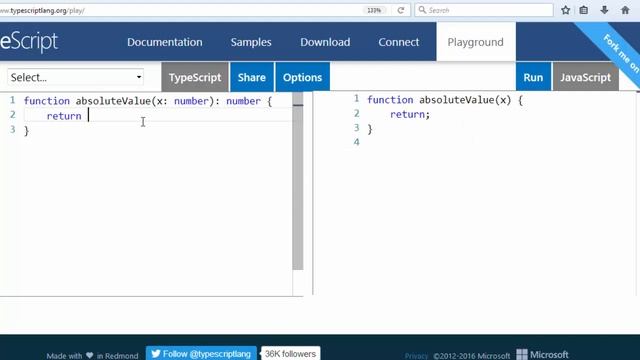Open the Options button
Image resolution: width=640 pixels, height=360 pixels.
(302, 77)
